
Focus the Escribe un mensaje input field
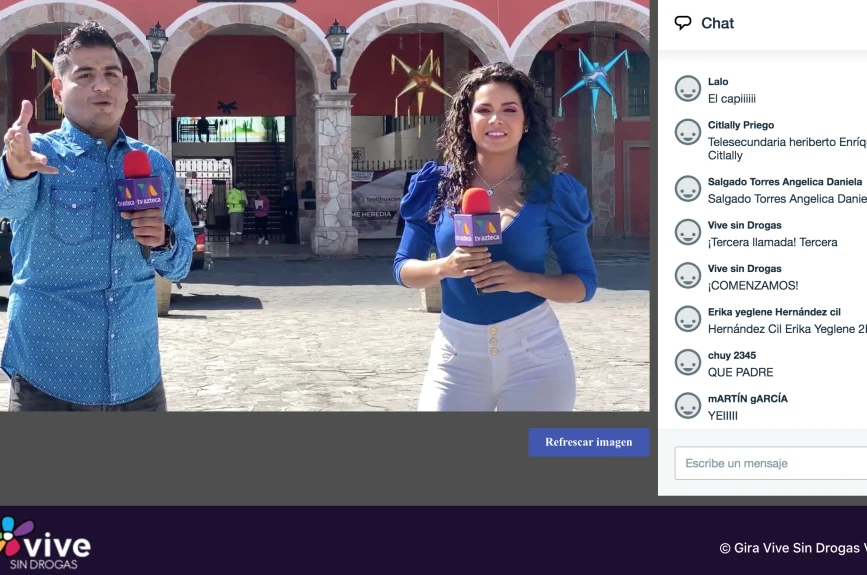pos(771,463)
